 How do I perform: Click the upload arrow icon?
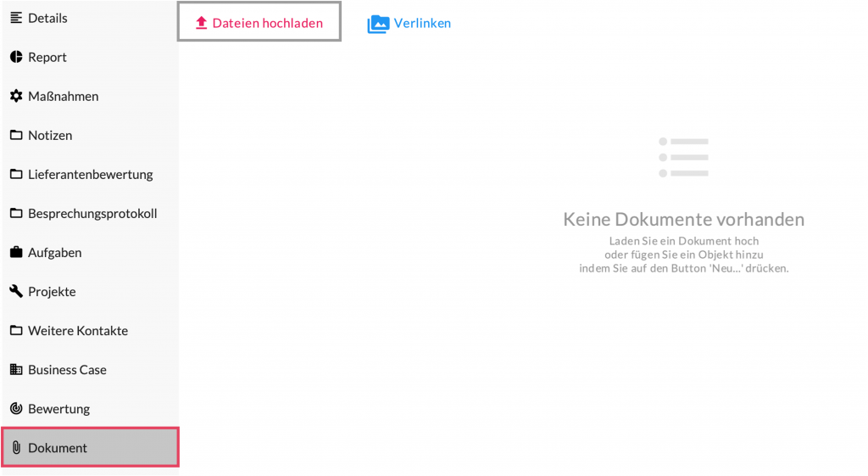point(201,23)
